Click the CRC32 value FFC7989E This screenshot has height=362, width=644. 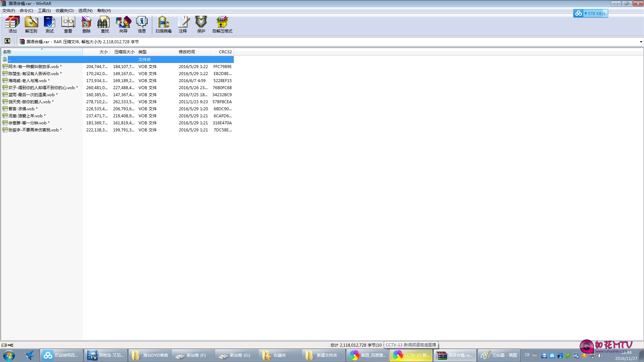pos(222,67)
